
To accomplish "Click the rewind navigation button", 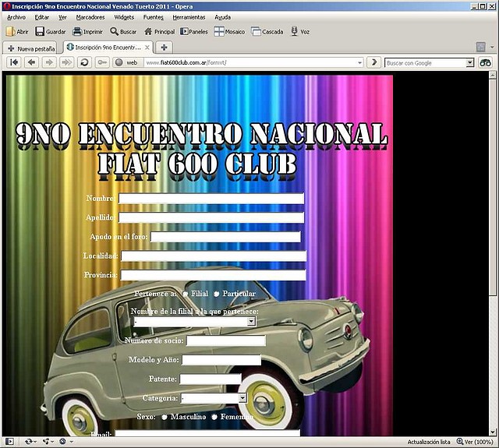I will 14,62.
